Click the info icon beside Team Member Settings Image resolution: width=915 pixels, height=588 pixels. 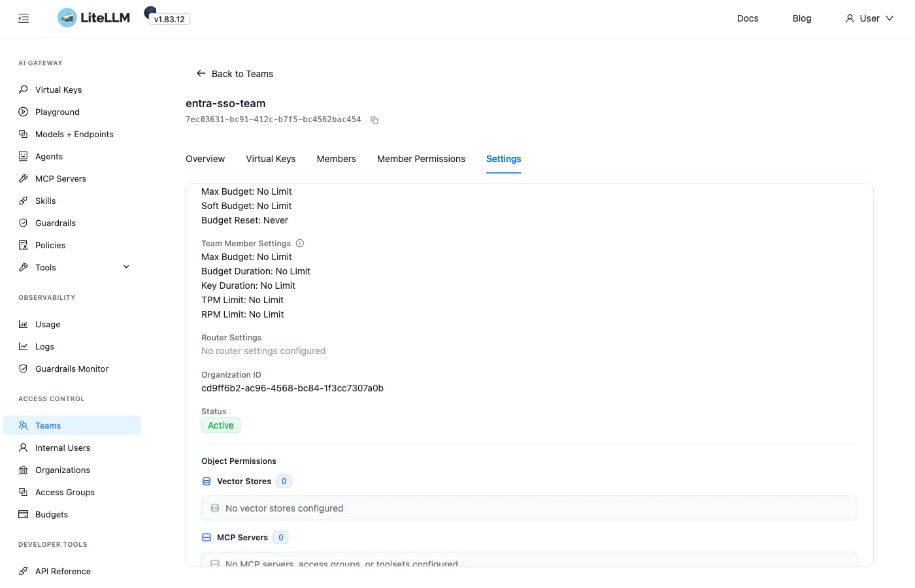click(x=300, y=243)
